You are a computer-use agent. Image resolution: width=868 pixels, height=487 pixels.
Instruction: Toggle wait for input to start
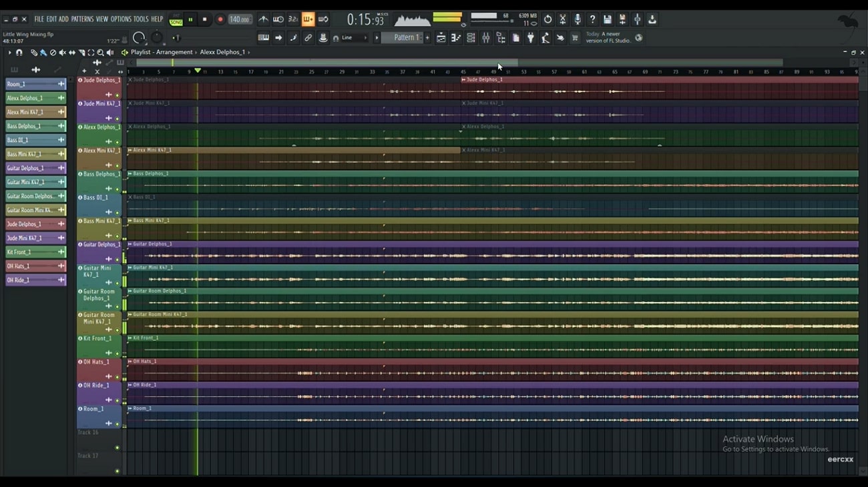278,19
